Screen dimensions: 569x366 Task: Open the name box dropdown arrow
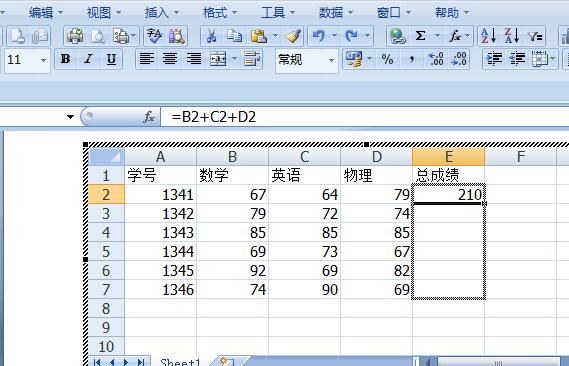[x=70, y=117]
